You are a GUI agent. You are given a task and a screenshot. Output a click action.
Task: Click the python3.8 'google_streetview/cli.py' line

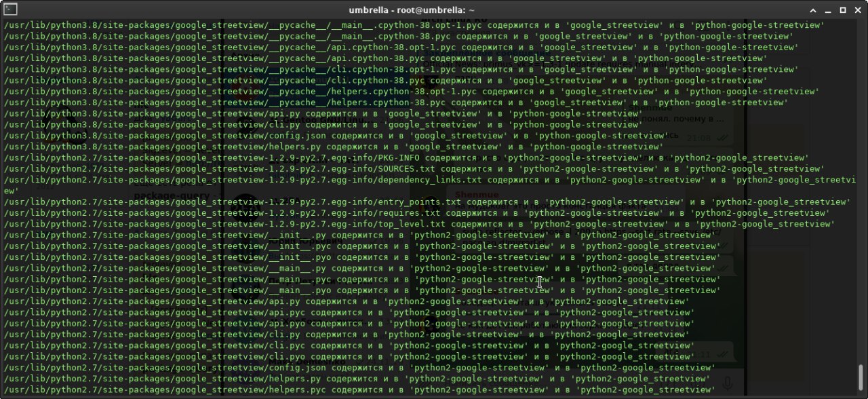(x=322, y=124)
